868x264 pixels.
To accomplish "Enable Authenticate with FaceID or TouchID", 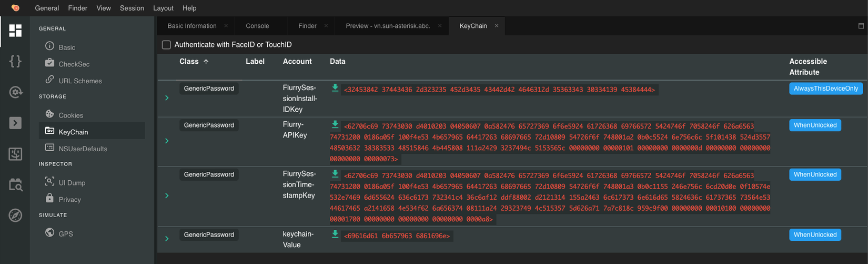I will [166, 45].
